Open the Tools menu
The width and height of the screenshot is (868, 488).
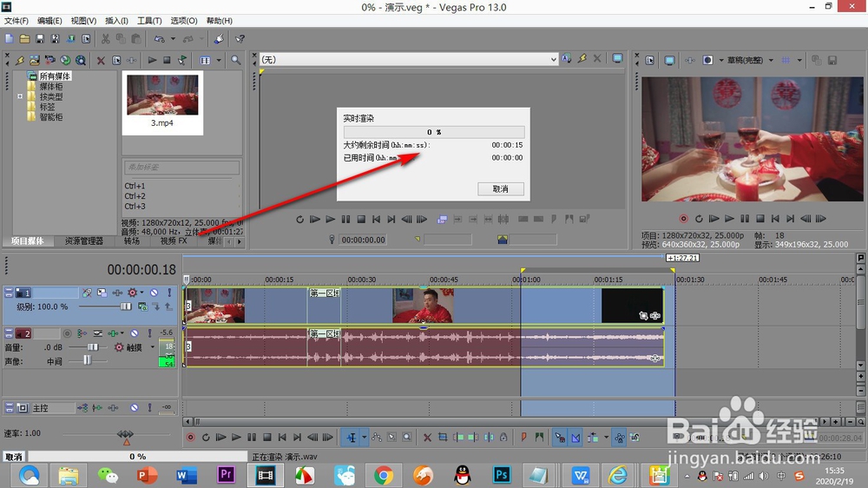[x=149, y=21]
